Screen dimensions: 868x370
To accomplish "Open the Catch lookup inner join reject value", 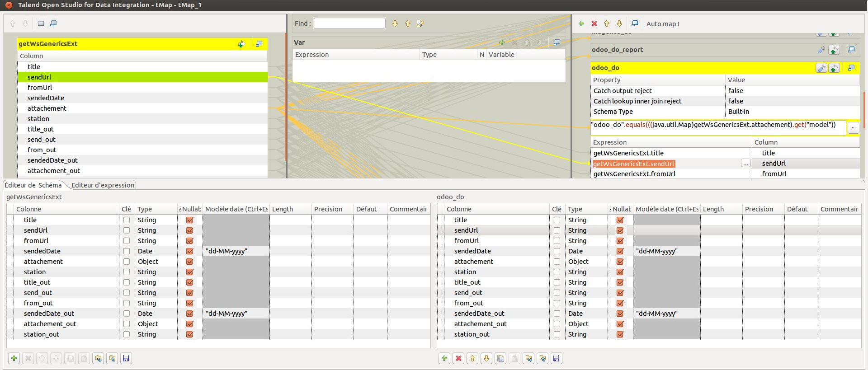I will (792, 101).
